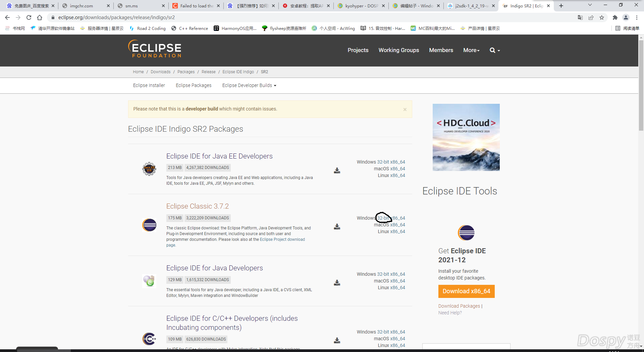
Task: Select the Eclipse Installer tab
Action: click(x=149, y=86)
